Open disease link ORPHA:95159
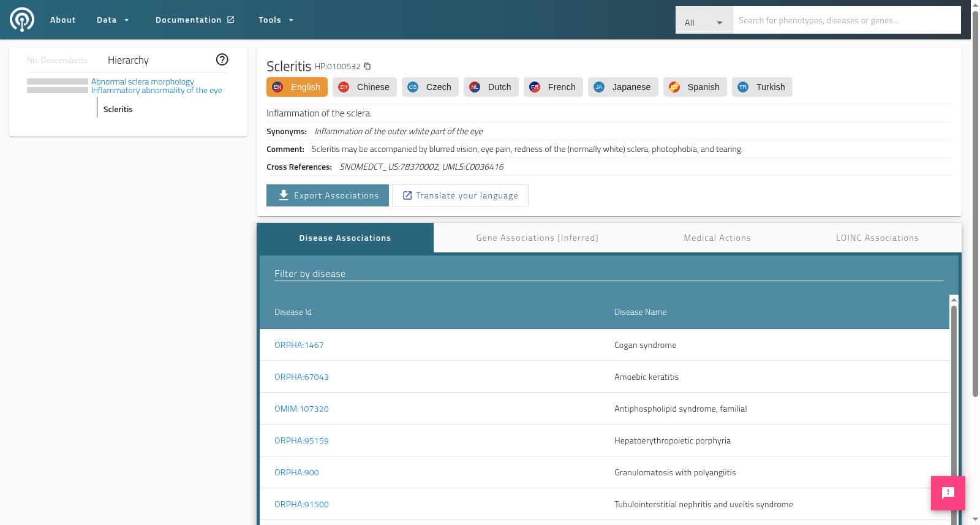 coord(301,440)
